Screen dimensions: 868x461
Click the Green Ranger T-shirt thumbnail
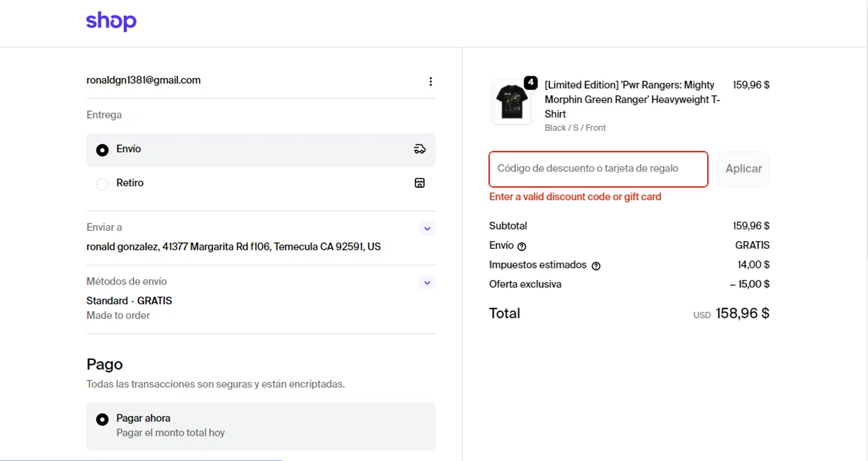click(512, 102)
